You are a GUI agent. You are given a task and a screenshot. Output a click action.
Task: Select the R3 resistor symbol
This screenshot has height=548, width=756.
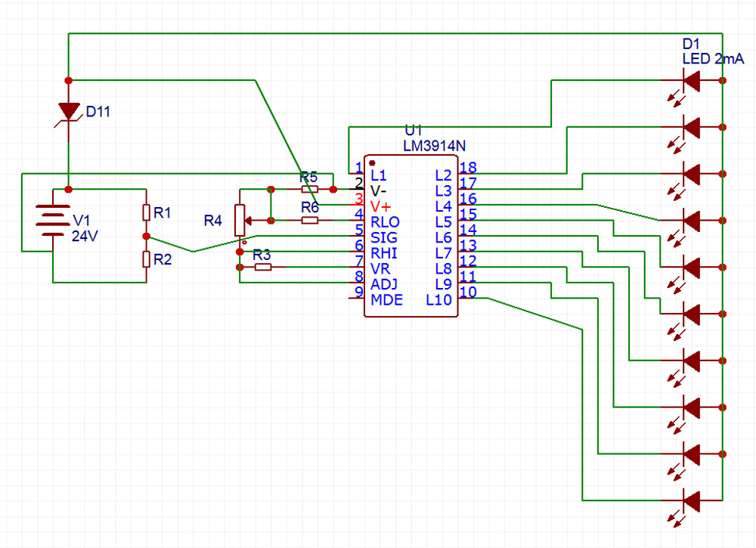pyautogui.click(x=263, y=267)
